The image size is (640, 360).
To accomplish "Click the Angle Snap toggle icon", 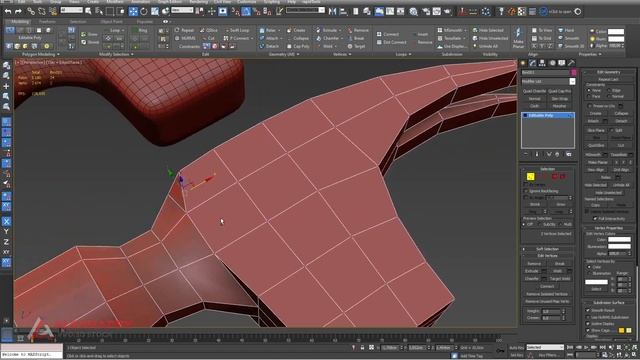I will tap(246, 12).
